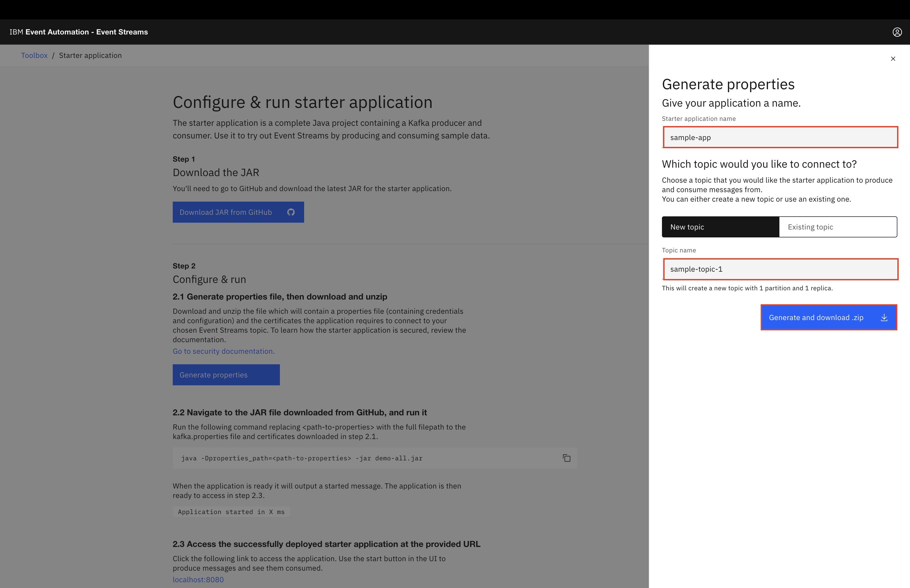
Task: Open the localhost:8080 link
Action: point(198,580)
